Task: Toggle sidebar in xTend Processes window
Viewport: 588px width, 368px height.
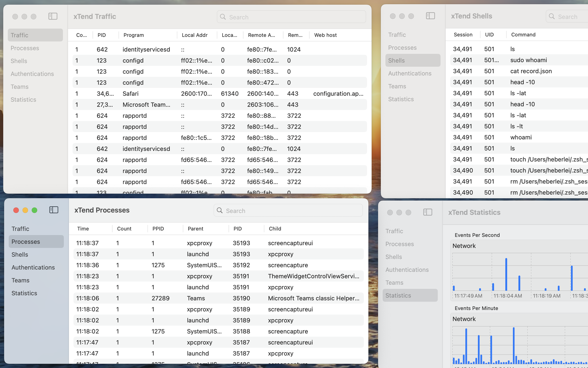Action: point(54,210)
